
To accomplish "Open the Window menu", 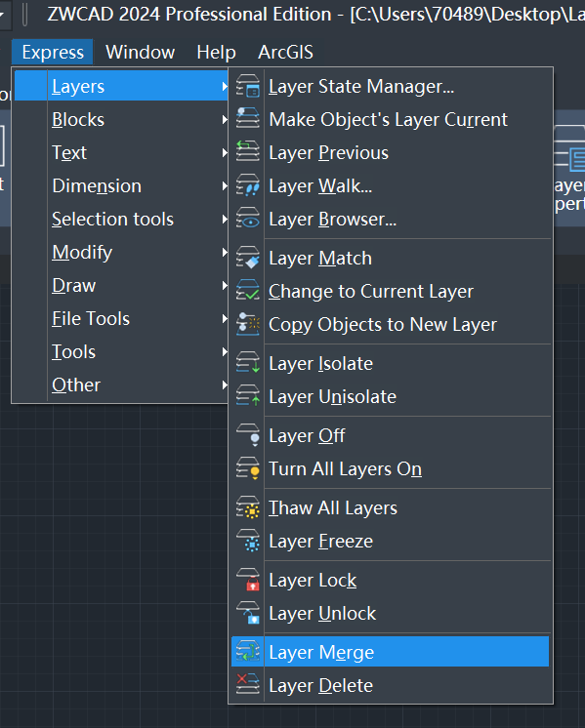I will 140,52.
